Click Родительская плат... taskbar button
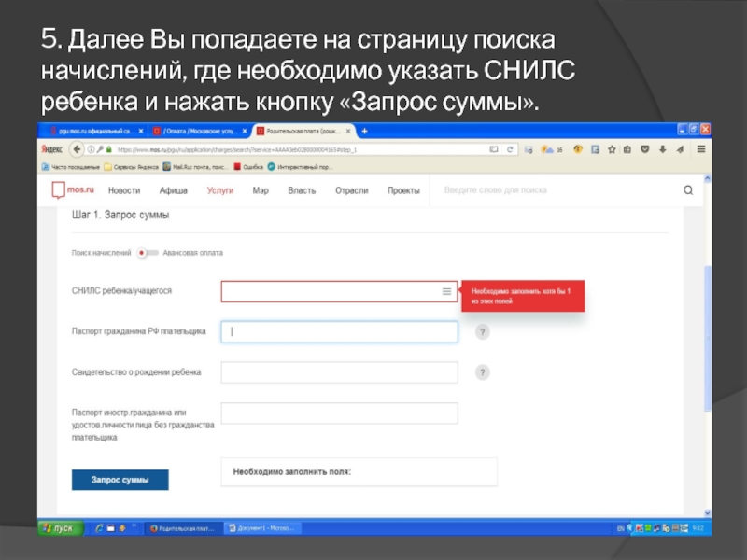 [183, 528]
